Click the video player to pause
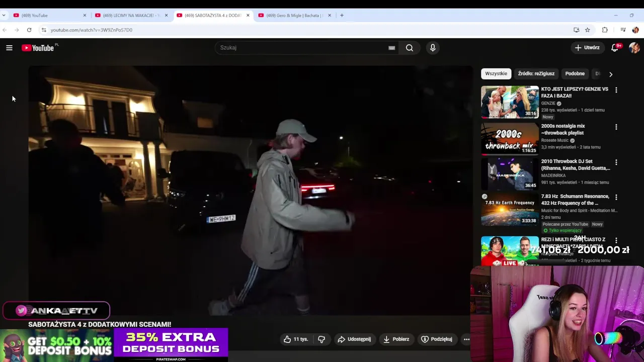 [250, 191]
